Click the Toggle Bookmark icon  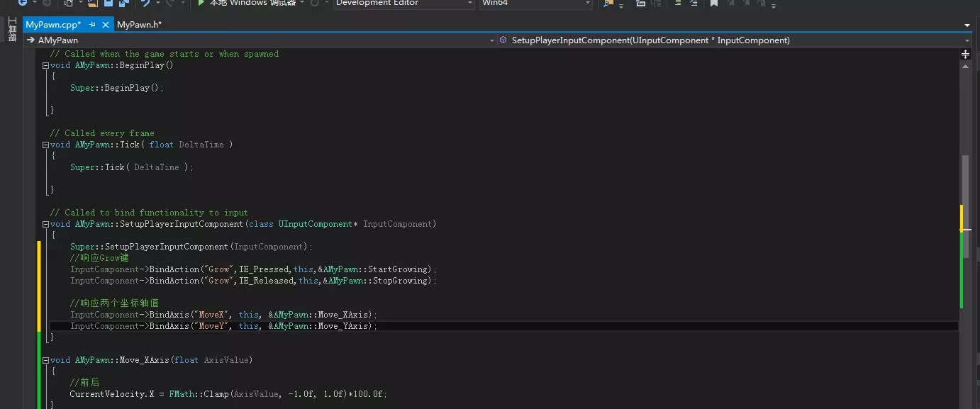714,3
